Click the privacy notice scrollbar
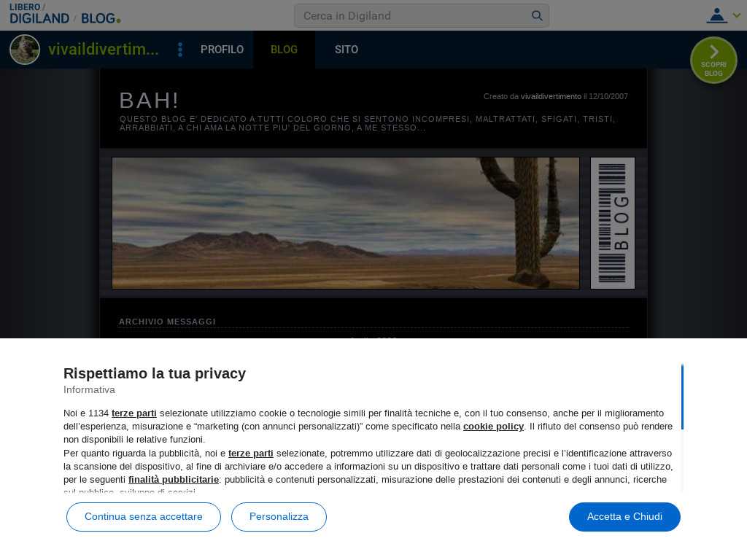 [682, 397]
